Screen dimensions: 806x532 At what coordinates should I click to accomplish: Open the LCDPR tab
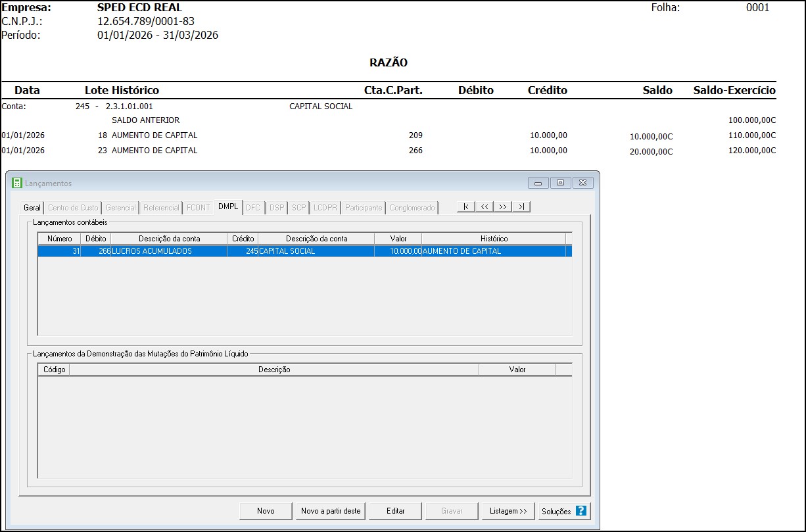tap(325, 208)
